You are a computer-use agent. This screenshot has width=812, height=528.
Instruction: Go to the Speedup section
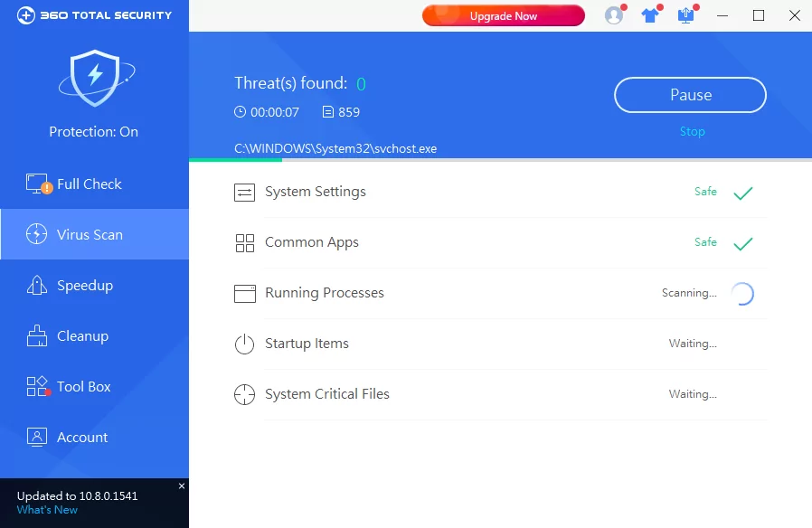(94, 285)
